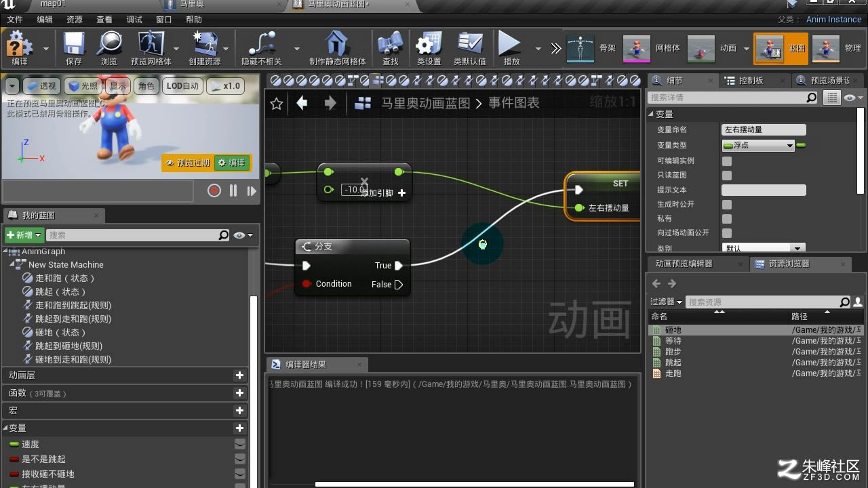Click the x1.0 playback speed button
Screen dimensions: 868x488
(225, 86)
